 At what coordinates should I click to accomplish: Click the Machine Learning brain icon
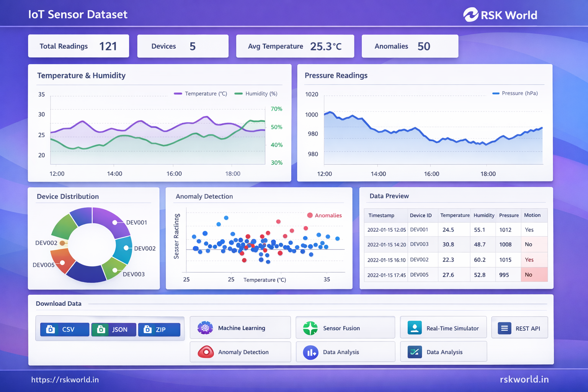pos(205,328)
